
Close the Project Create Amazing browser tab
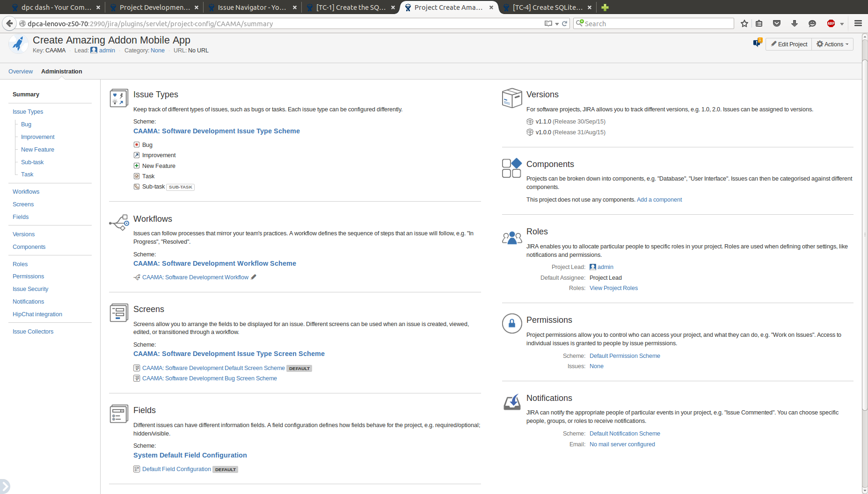point(491,7)
